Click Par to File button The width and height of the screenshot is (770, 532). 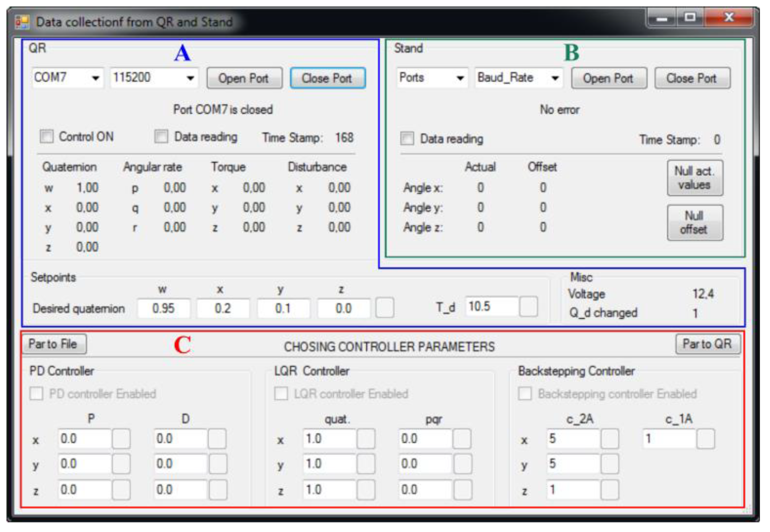[53, 344]
